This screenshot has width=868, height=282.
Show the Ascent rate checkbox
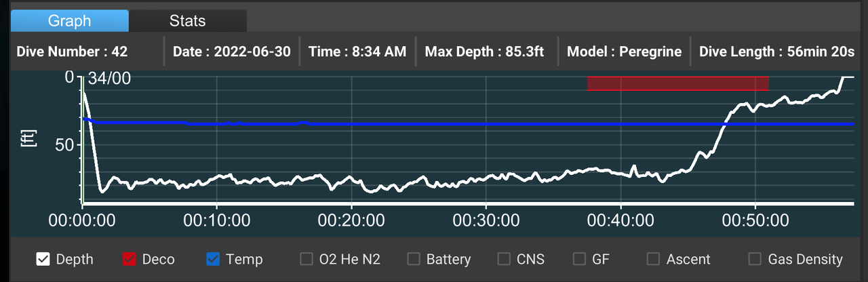pyautogui.click(x=653, y=259)
